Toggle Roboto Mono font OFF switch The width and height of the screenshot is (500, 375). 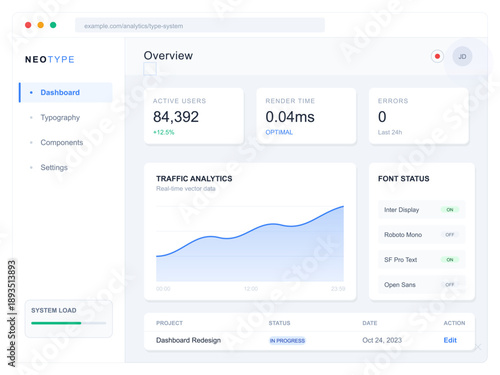[x=450, y=235]
